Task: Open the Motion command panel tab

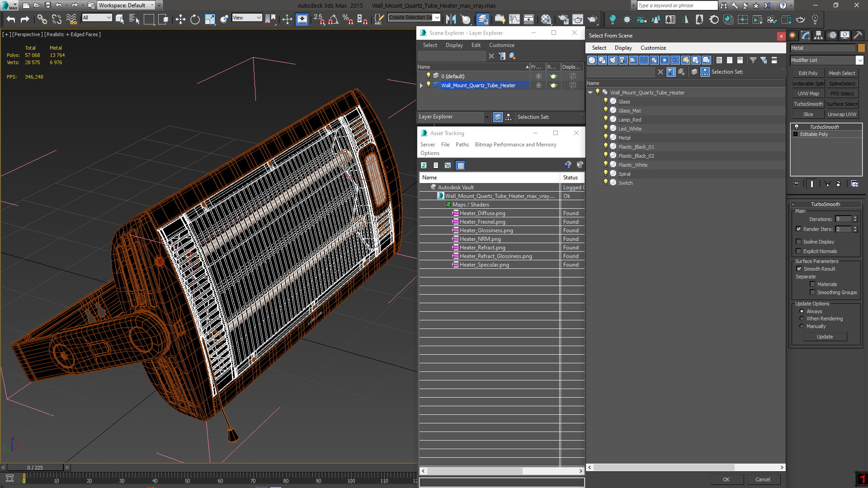Action: 832,35
